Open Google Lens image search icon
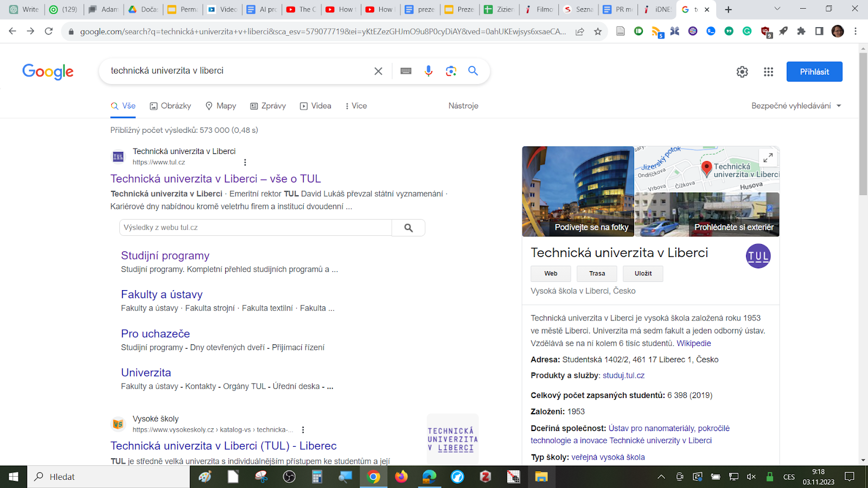Image resolution: width=868 pixels, height=488 pixels. pyautogui.click(x=451, y=71)
